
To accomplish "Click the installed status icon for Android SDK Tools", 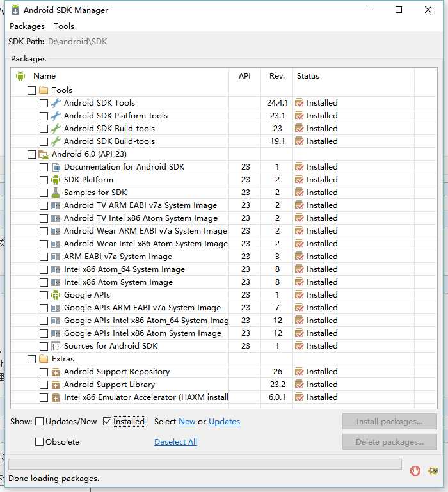I will pos(299,103).
